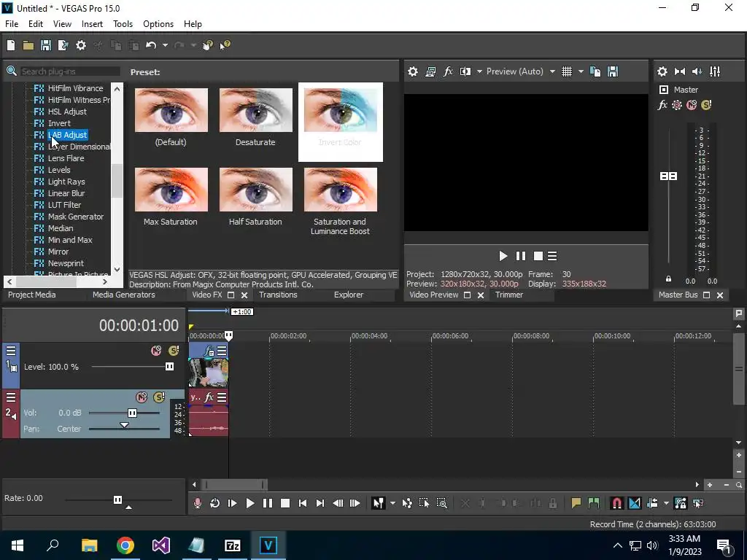Open the Tools menu

[x=123, y=24]
